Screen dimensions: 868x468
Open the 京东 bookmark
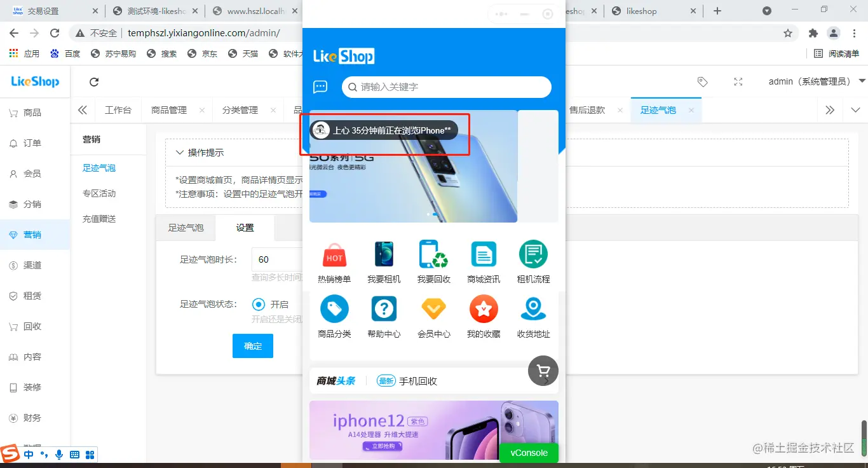[x=203, y=53]
